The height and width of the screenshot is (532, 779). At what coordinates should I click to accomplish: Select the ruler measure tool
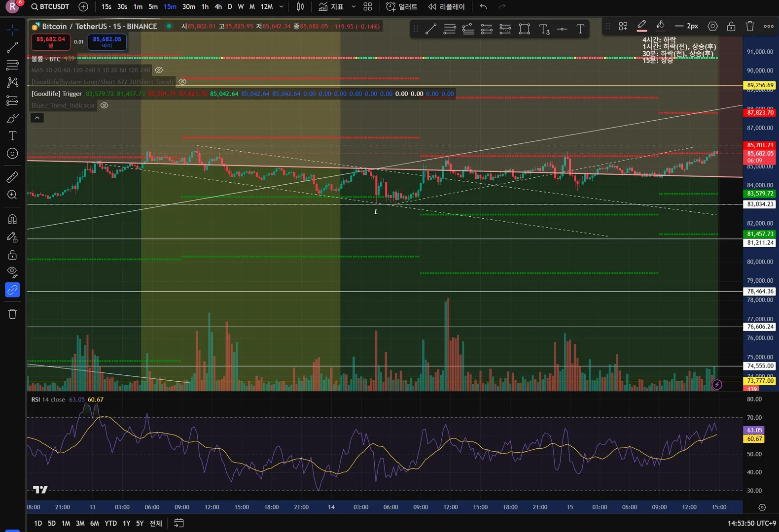click(12, 177)
